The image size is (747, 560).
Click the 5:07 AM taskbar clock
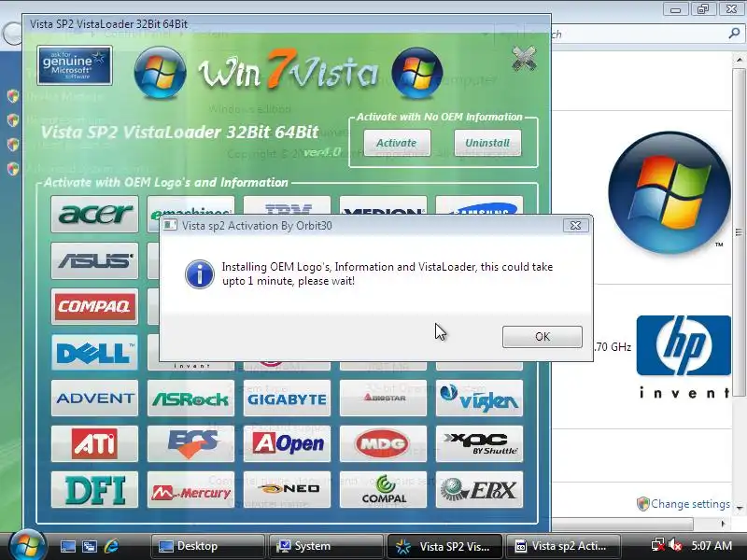(x=712, y=546)
